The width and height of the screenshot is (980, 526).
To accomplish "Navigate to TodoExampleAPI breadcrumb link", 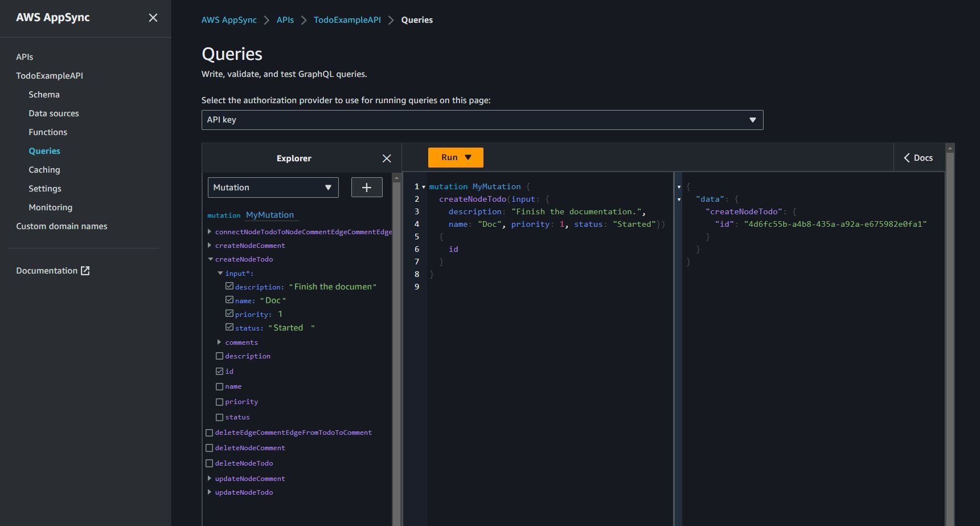I will [x=347, y=20].
